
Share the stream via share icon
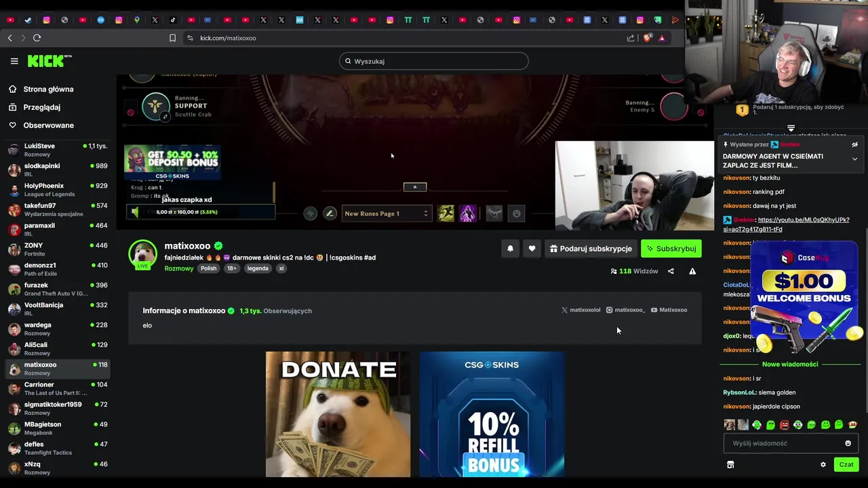671,271
